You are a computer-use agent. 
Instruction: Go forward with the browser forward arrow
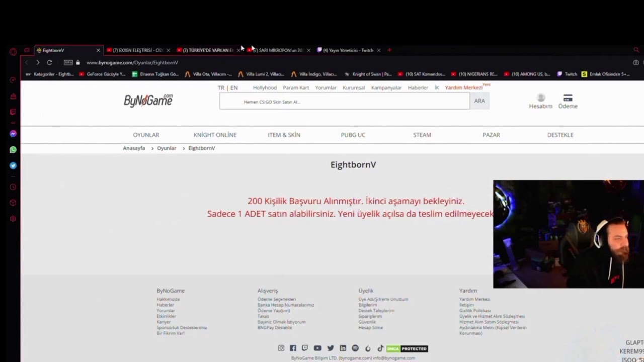(38, 62)
